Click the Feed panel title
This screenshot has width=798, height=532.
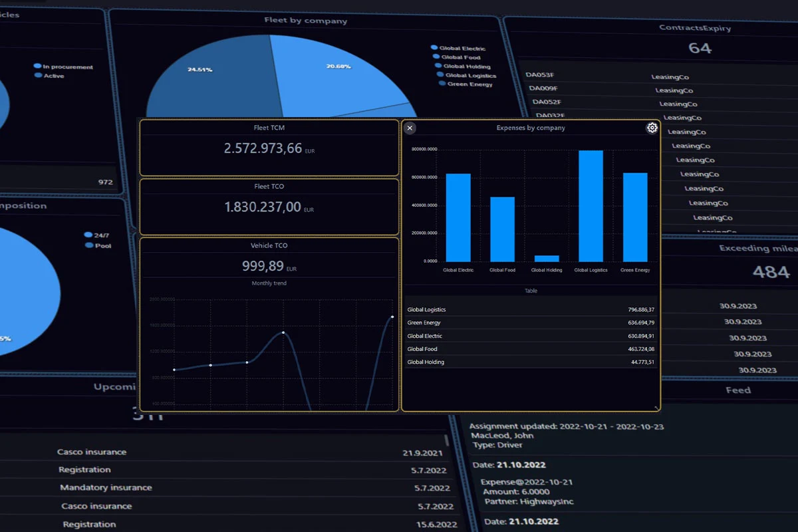point(737,390)
